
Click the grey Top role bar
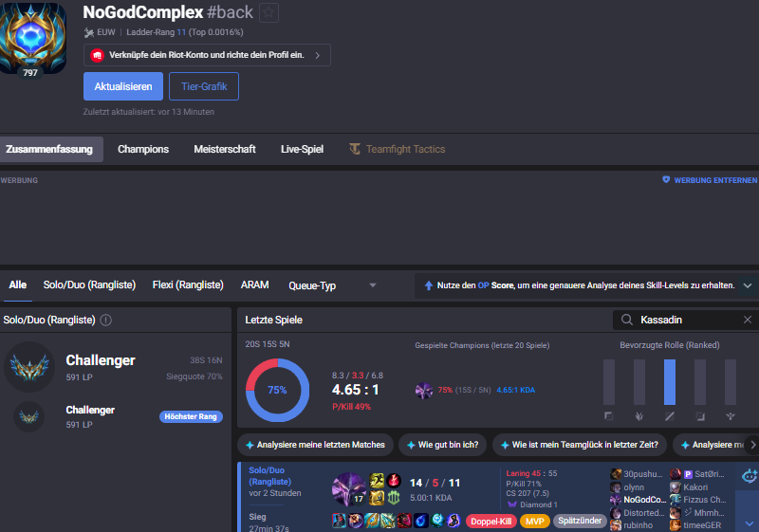click(x=609, y=382)
